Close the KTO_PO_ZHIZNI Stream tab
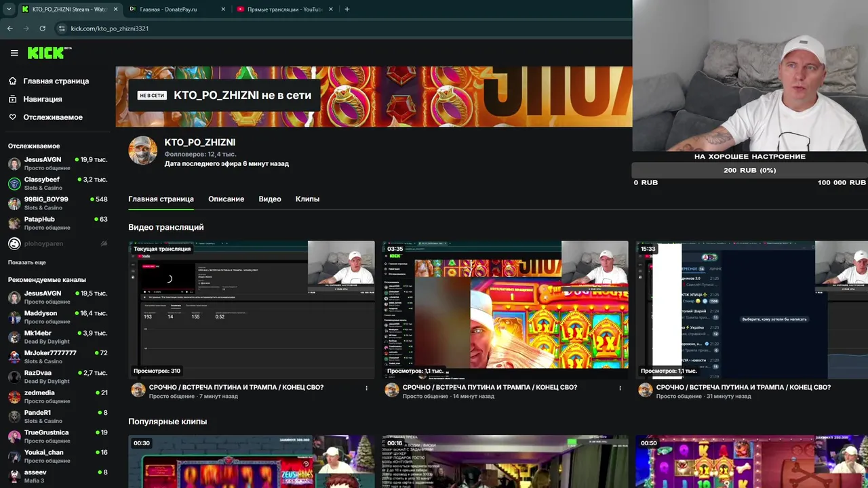This screenshot has width=868, height=488. tap(115, 9)
